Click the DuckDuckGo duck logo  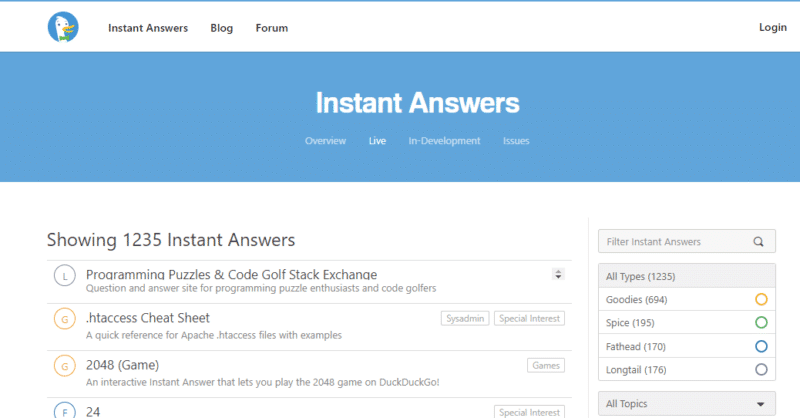pos(63,27)
